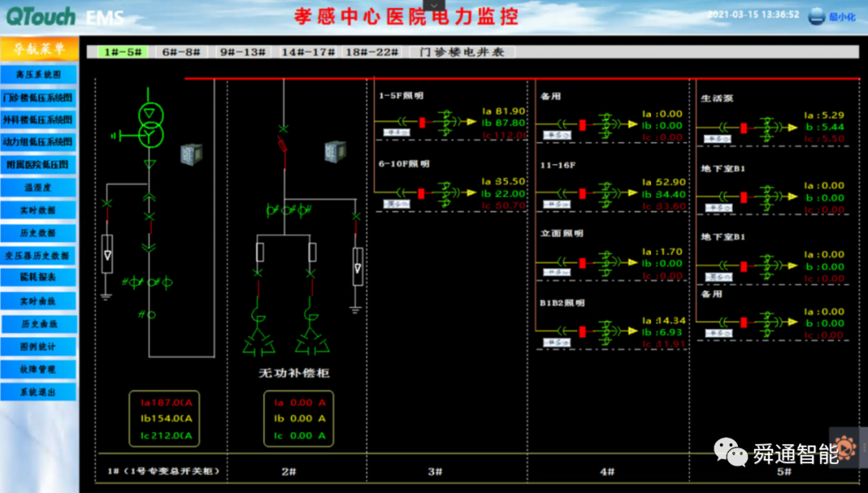868x493 pixels.
Task: Click the Ia 52.90 value of 11-16F
Action: click(x=664, y=183)
